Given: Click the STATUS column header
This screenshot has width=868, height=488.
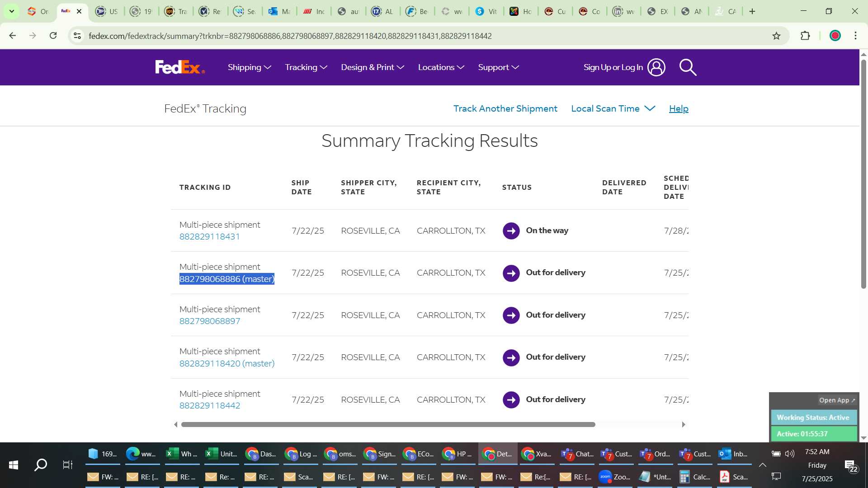Looking at the screenshot, I should [x=517, y=187].
